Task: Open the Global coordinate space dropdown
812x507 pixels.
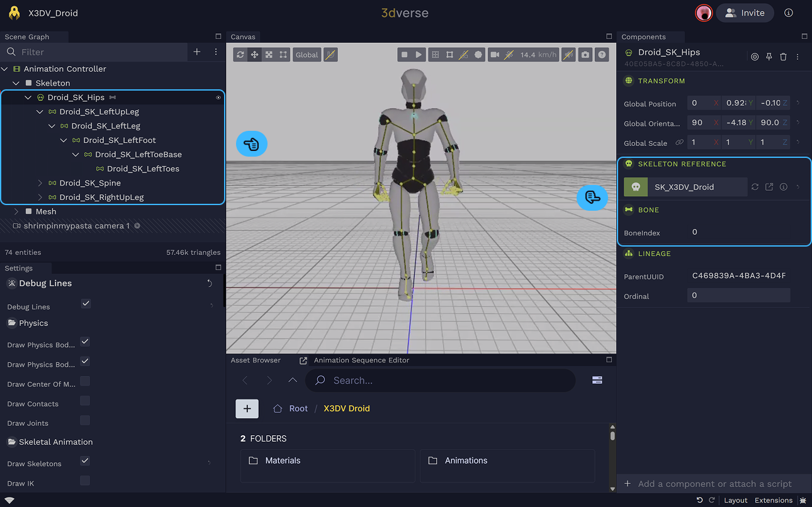Action: coord(307,55)
